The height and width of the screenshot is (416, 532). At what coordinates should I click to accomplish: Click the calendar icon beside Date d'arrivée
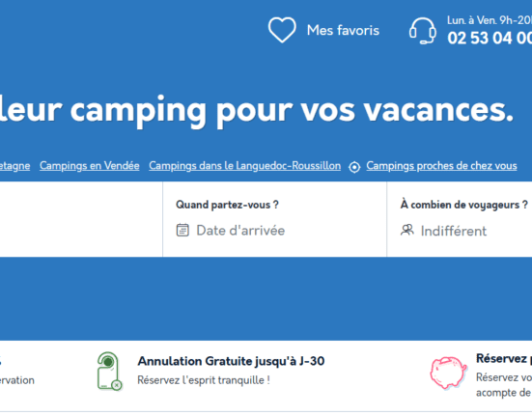[182, 230]
